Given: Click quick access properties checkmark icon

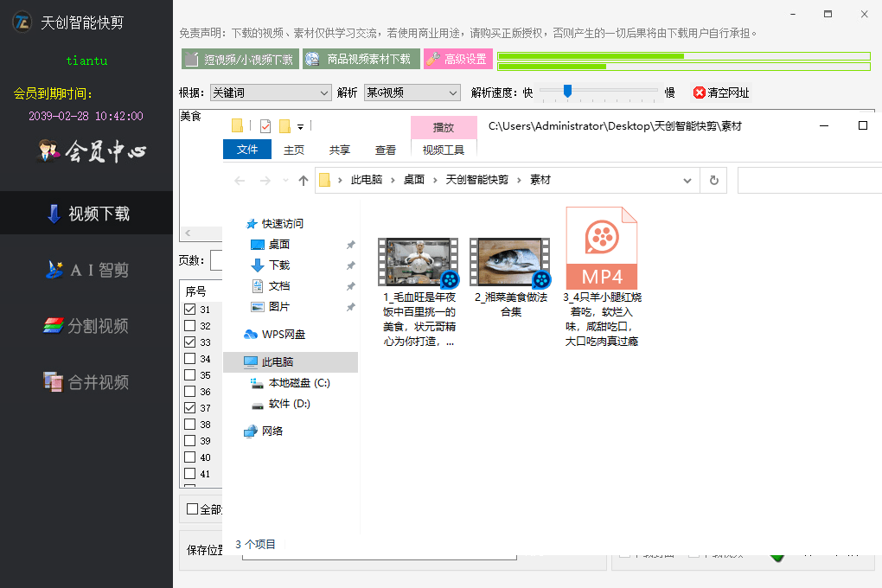Looking at the screenshot, I should click(x=265, y=126).
